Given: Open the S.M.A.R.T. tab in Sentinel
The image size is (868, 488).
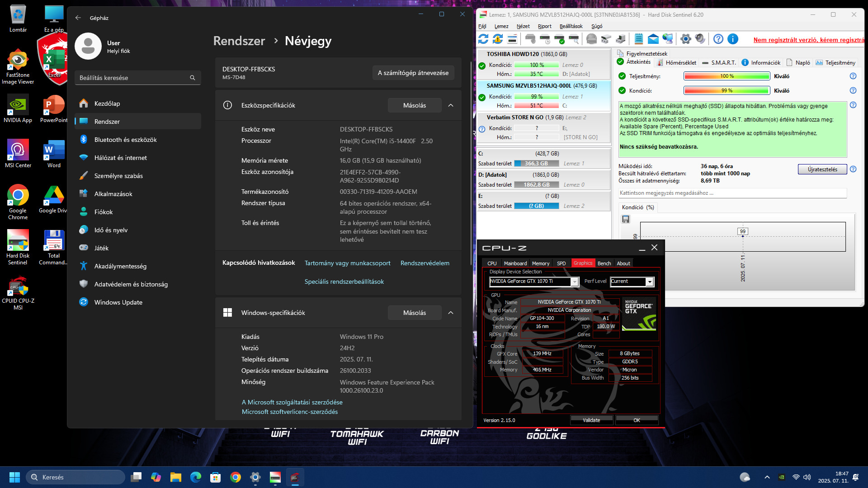Looking at the screenshot, I should (x=719, y=63).
